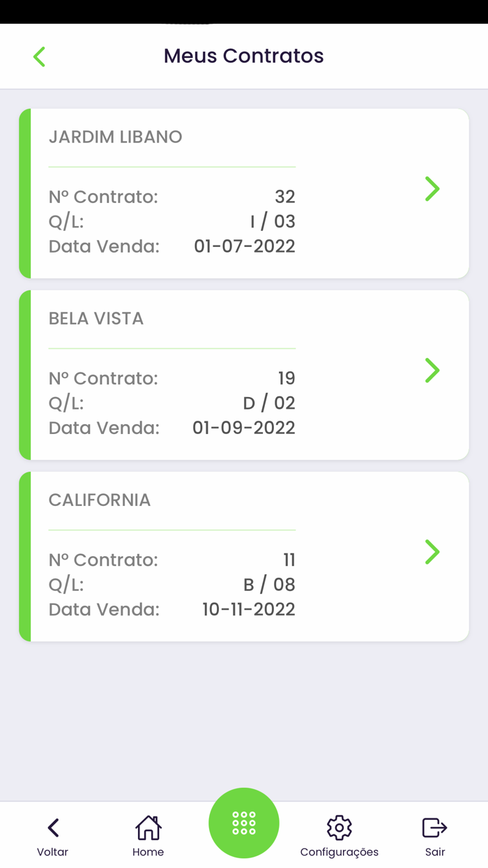
Task: Open the CALIFORNIA contract using the arrow
Action: click(x=432, y=552)
